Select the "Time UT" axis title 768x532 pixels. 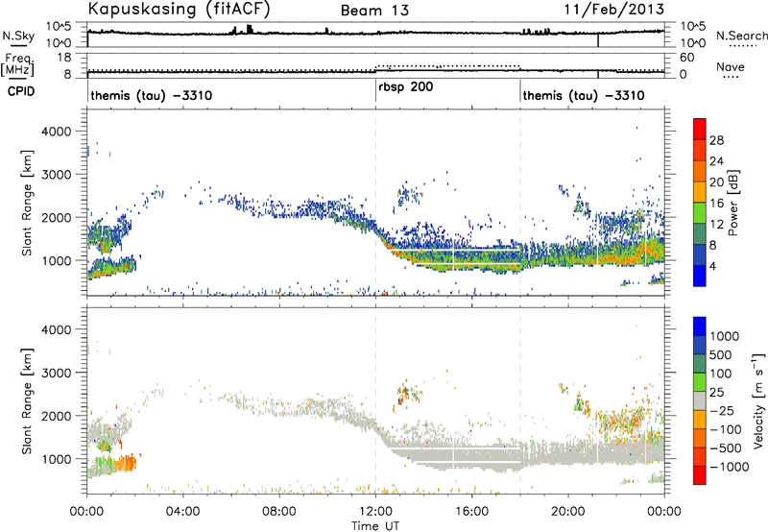click(x=375, y=526)
